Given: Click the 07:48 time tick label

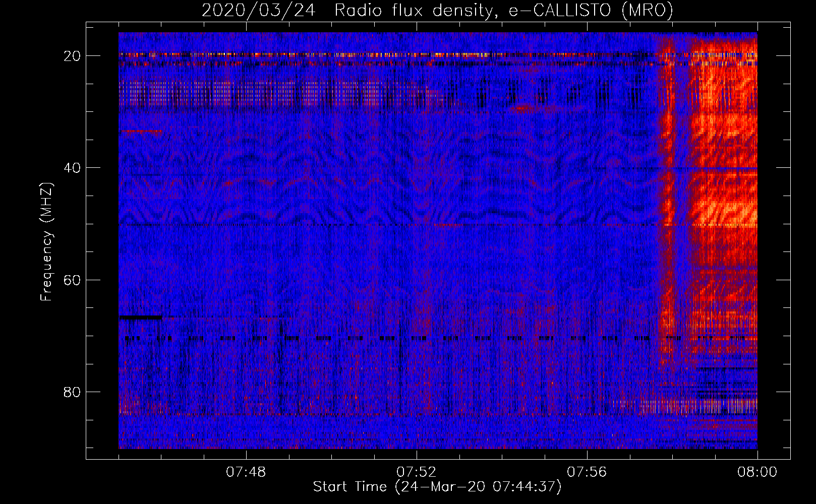Looking at the screenshot, I should [246, 472].
